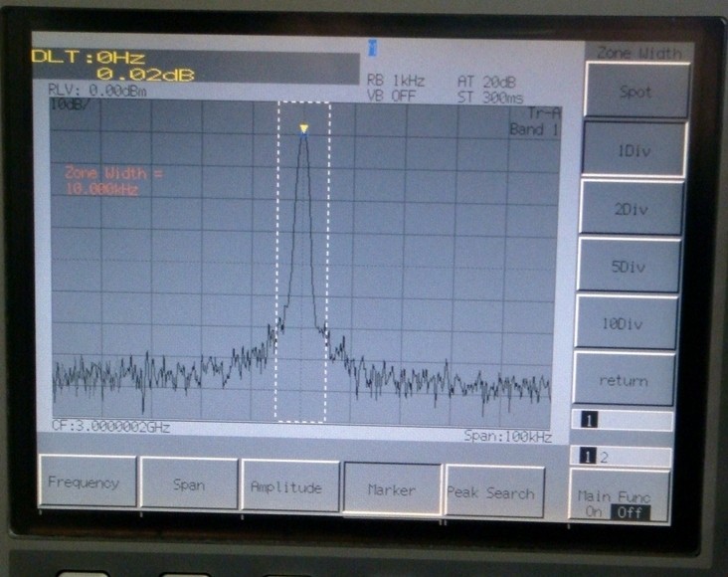
Task: Choose the 10Div zone width option
Action: [x=625, y=322]
